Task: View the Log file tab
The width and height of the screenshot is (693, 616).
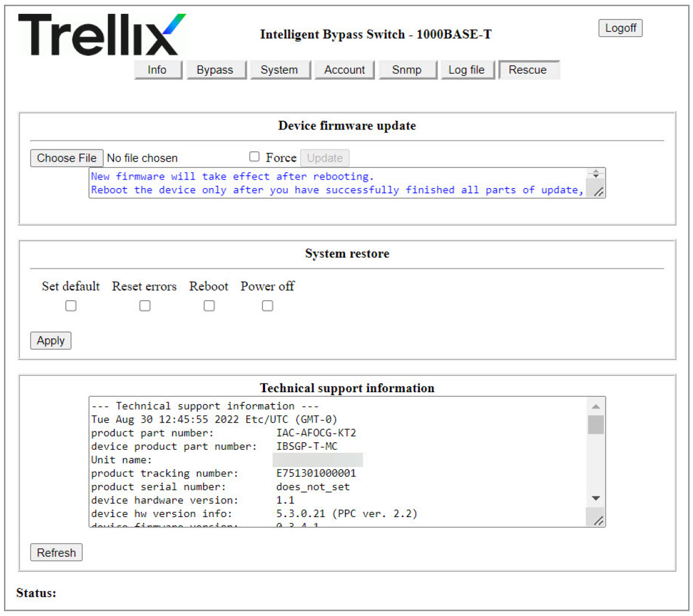Action: (x=467, y=70)
